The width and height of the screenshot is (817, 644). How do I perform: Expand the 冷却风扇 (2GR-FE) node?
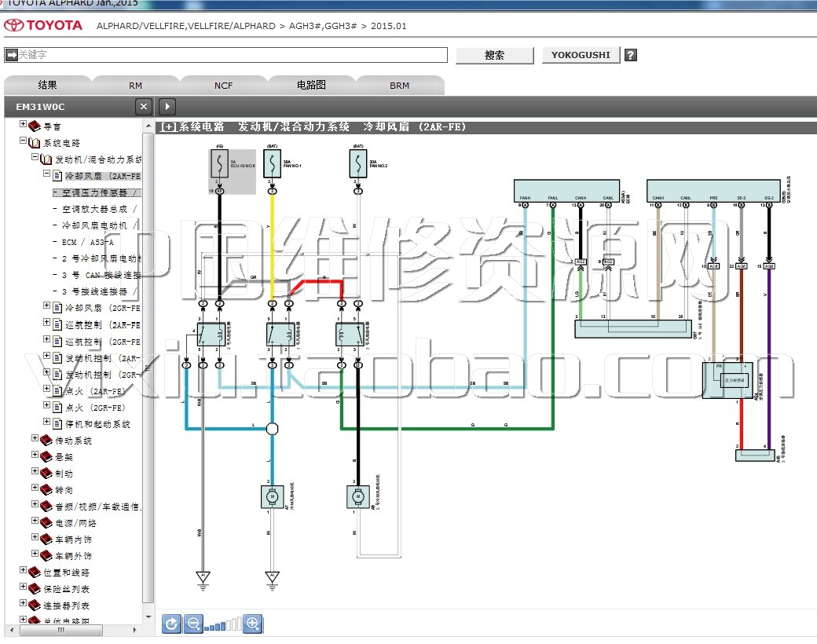pos(46,306)
